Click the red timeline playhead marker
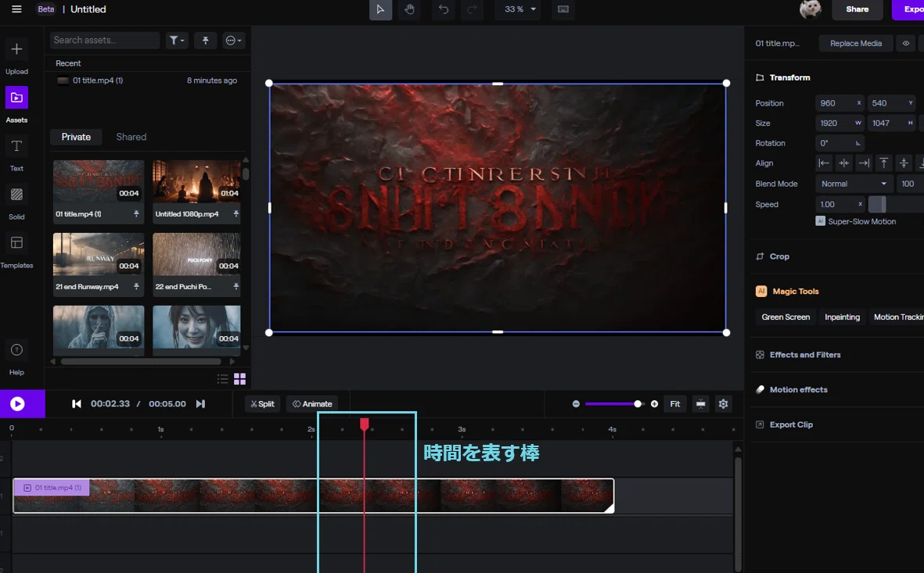 point(364,424)
